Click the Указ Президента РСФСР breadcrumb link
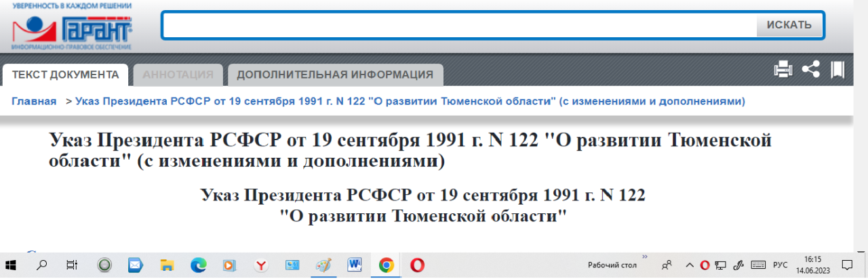This screenshot has width=868, height=279. (x=410, y=102)
